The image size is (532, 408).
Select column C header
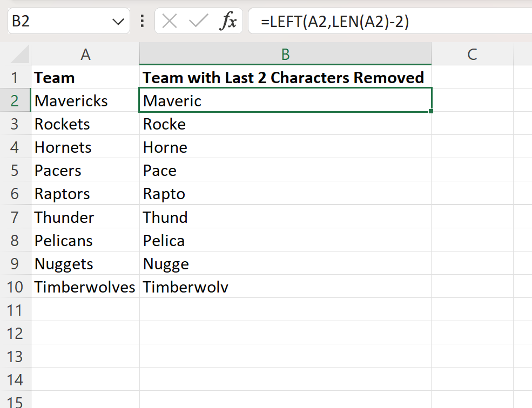coord(472,53)
